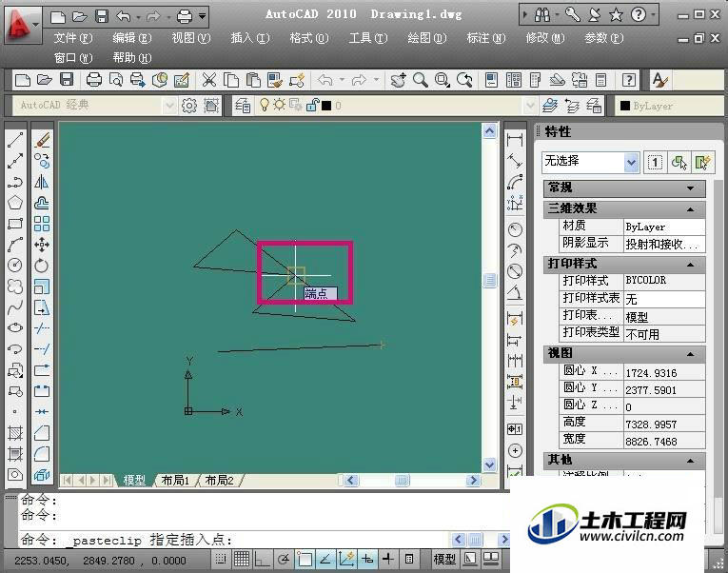This screenshot has width=728, height=573.
Task: Open Quick Access toolbar customize arrow
Action: pyautogui.click(x=203, y=16)
